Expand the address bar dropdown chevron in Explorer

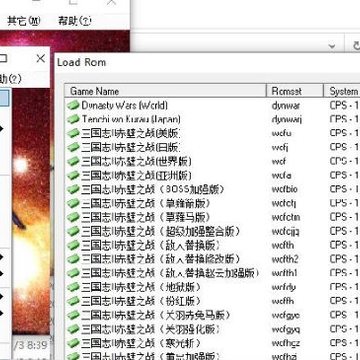tap(332, 46)
